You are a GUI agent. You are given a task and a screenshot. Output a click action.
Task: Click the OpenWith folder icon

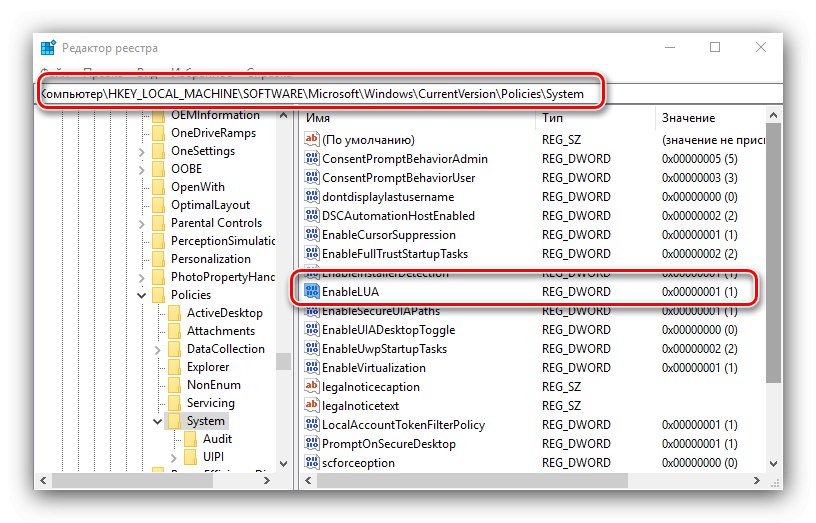pyautogui.click(x=158, y=187)
